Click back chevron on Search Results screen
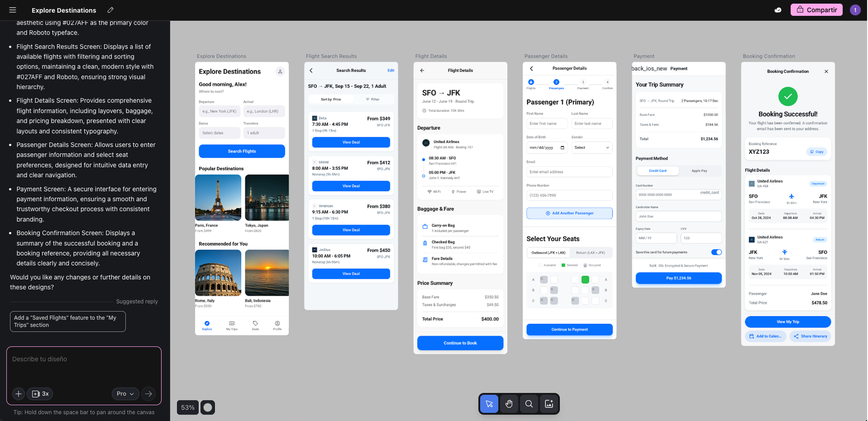Viewport: 868px width, 421px height. [x=311, y=70]
